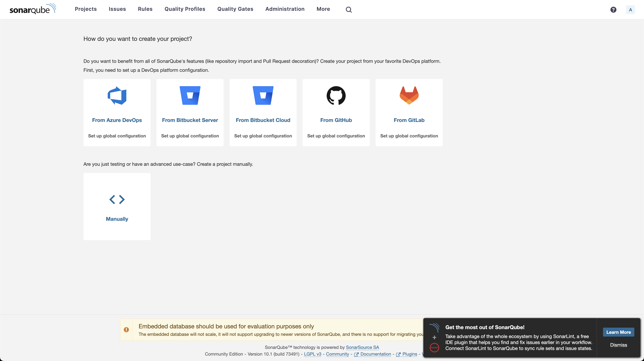Select the Azure DevOps platform card
The width and height of the screenshot is (644, 361).
click(117, 113)
